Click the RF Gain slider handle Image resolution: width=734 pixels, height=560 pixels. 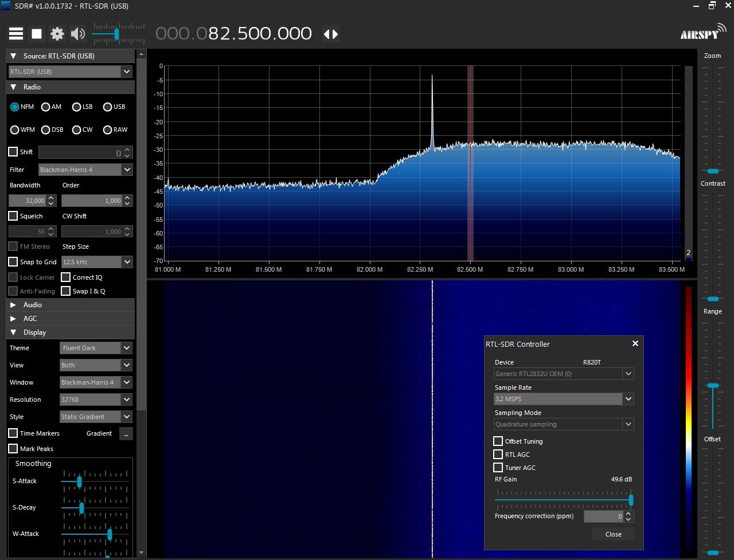[x=631, y=500]
